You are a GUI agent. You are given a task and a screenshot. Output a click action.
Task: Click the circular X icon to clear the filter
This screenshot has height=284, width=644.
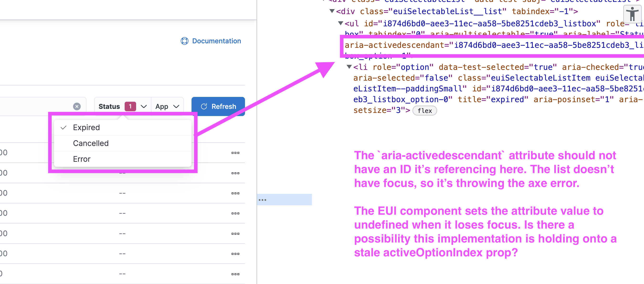pos(77,106)
